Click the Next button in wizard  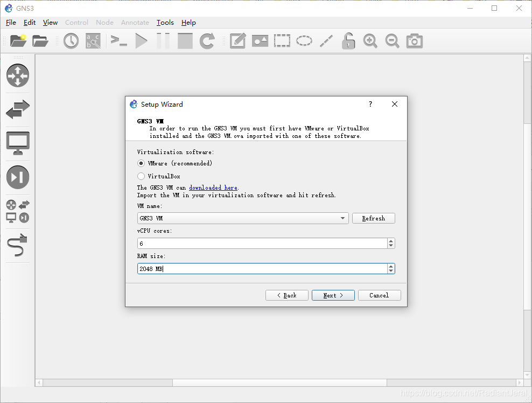333,295
